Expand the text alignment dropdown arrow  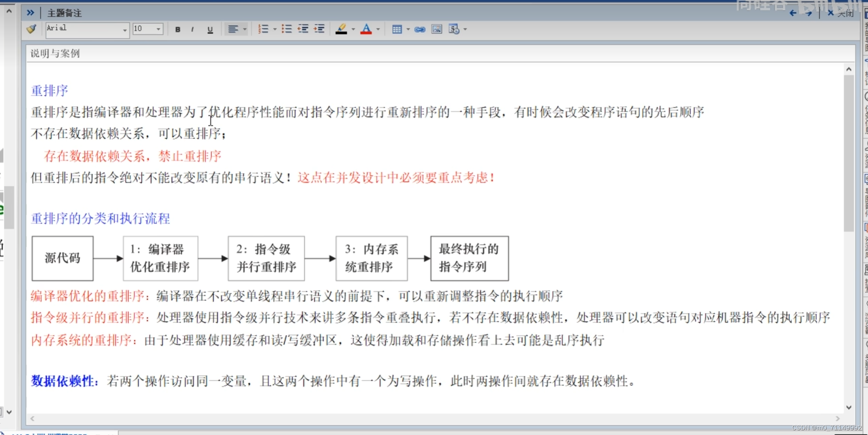coord(245,29)
